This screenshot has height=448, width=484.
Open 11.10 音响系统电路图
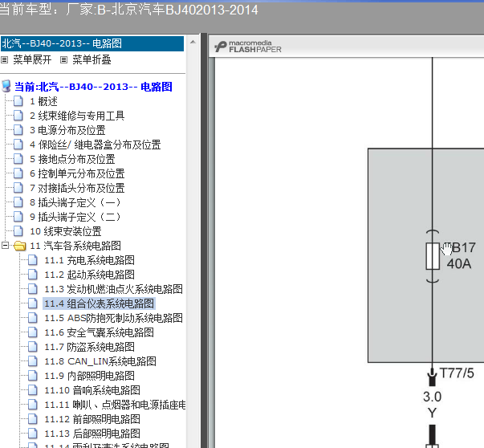[x=92, y=390]
